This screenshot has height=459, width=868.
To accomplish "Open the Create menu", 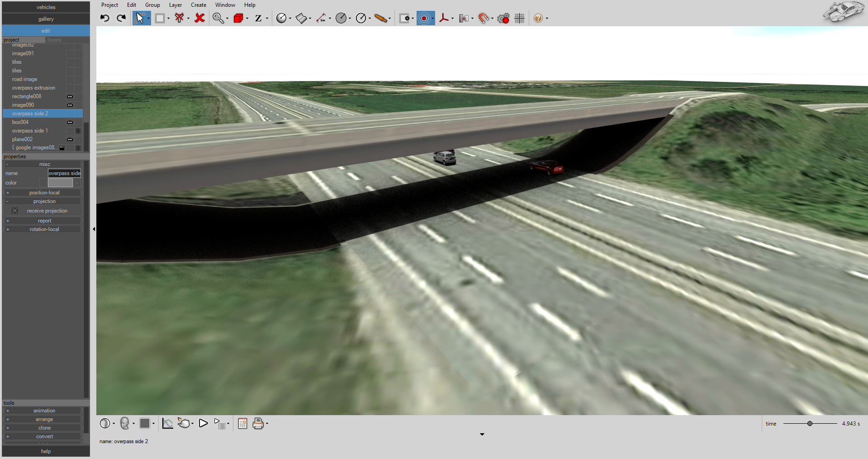I will point(199,5).
